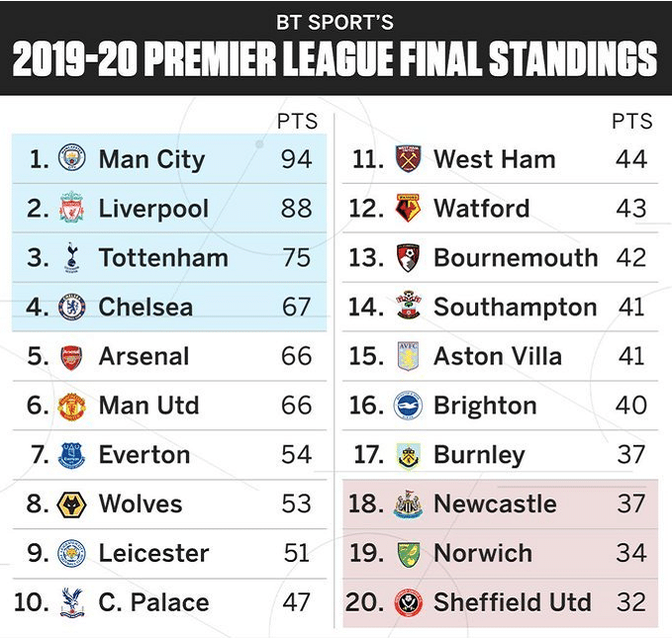Click the 2019-20 Premier League Final Standings title
Screen dimensions: 672x638
[x=336, y=59]
